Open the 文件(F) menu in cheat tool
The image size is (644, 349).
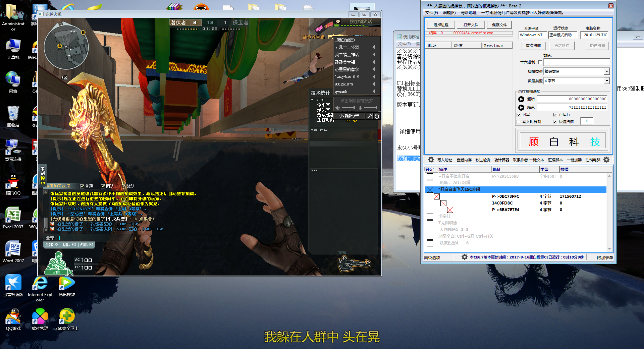pos(431,13)
